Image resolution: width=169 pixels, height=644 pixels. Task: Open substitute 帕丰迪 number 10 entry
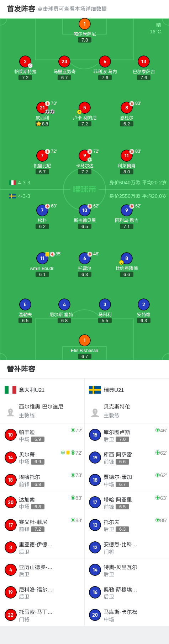(42, 435)
